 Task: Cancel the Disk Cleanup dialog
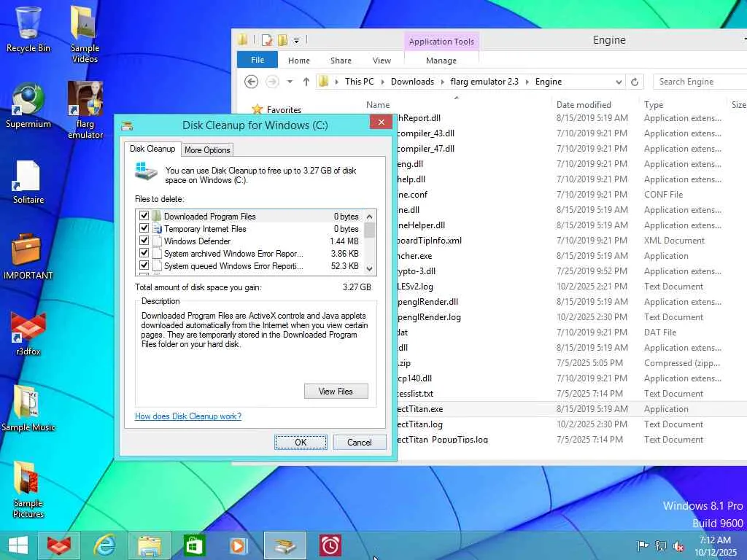point(359,443)
